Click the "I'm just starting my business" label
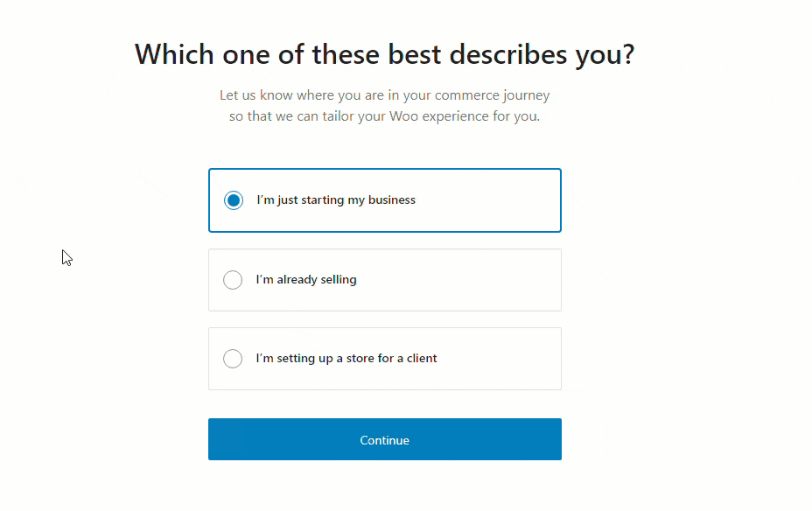This screenshot has width=812, height=511. click(336, 200)
